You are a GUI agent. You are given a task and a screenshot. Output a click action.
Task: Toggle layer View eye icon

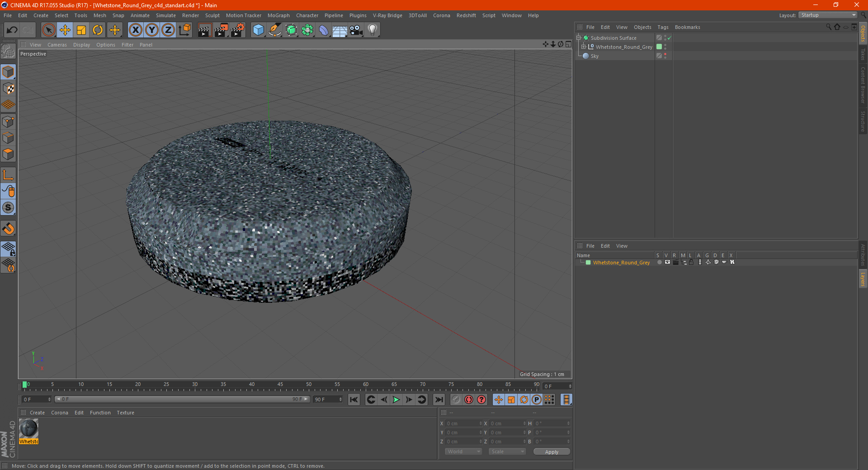[x=667, y=262]
